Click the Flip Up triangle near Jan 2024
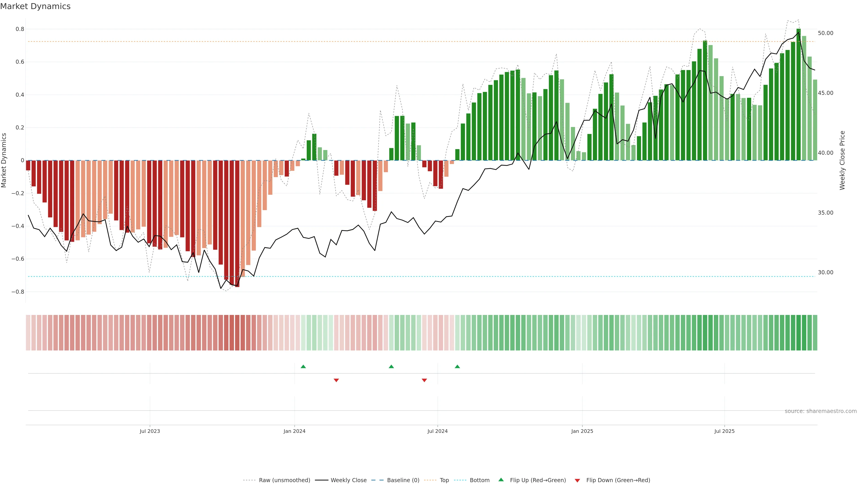Screen dimensions: 868x488 (303, 366)
